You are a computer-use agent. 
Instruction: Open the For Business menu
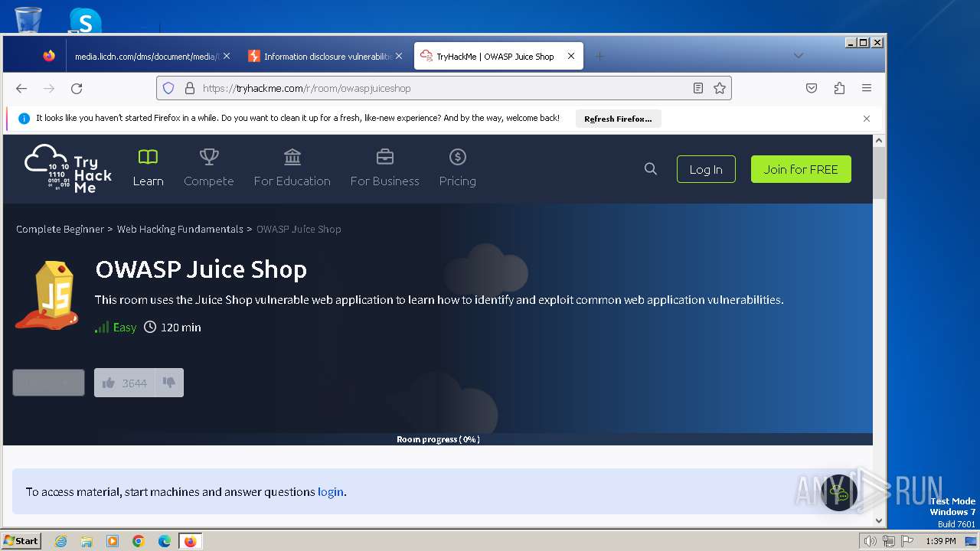coord(385,168)
